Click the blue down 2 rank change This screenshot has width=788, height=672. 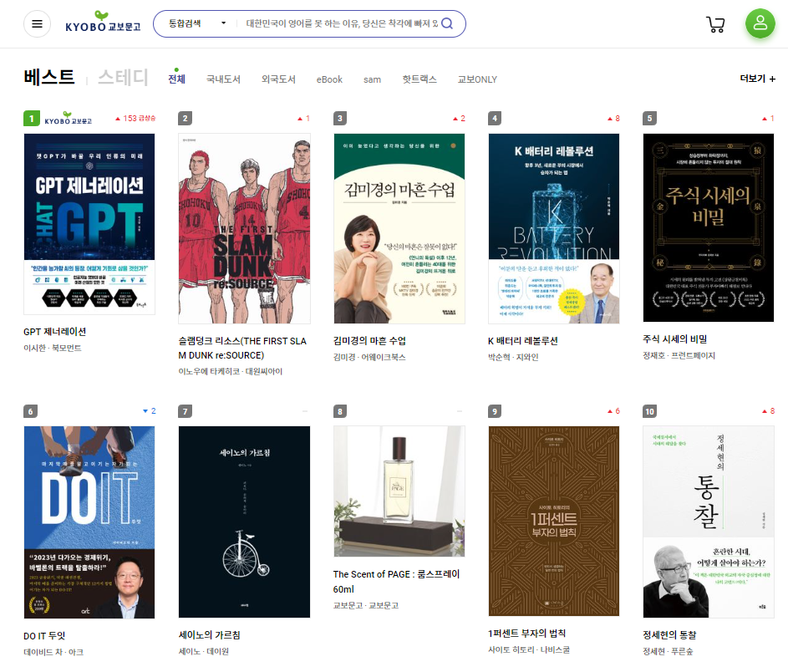pyautogui.click(x=150, y=411)
